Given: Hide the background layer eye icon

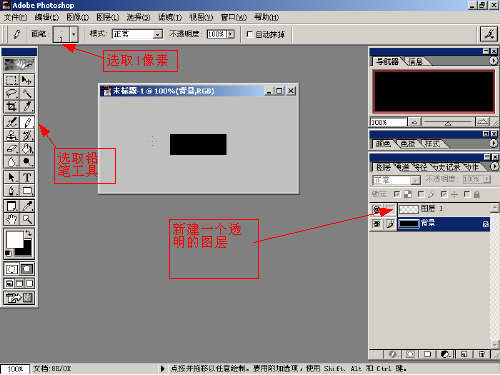Looking at the screenshot, I should coord(377,224).
